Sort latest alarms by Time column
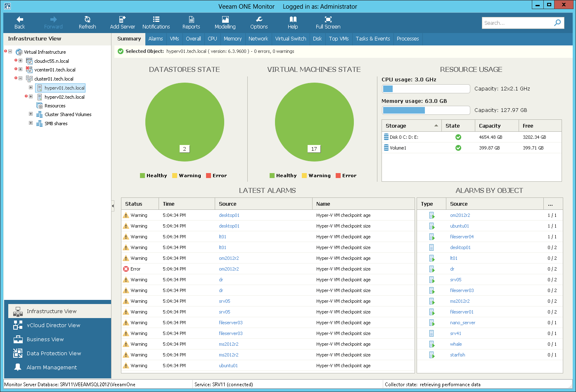576x392 pixels. click(187, 204)
